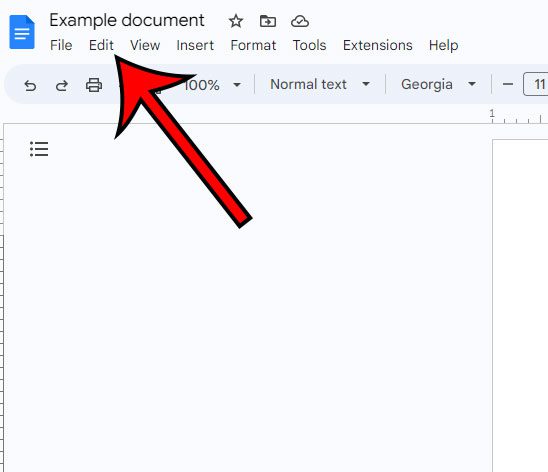The width and height of the screenshot is (548, 472).
Task: Show the document outline icon
Action: point(39,149)
